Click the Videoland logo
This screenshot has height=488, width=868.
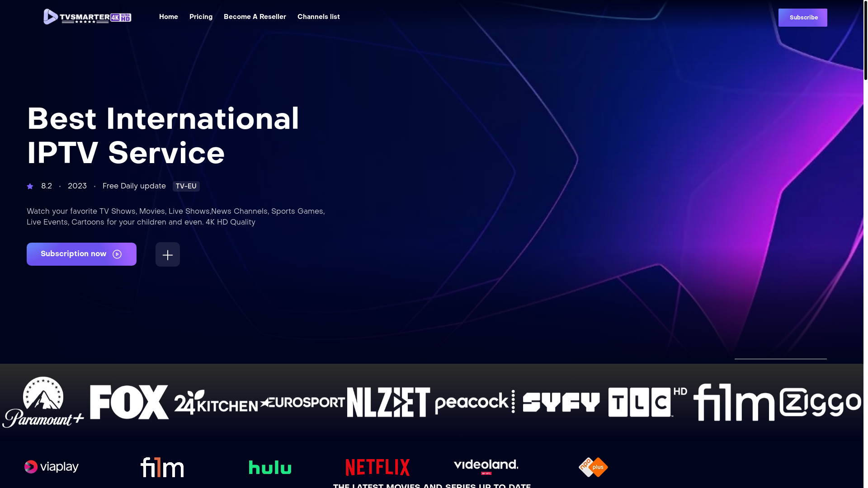coord(486,467)
